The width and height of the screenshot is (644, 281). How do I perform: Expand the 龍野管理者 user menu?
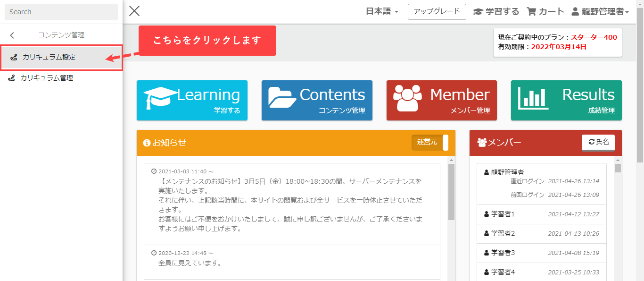point(600,12)
